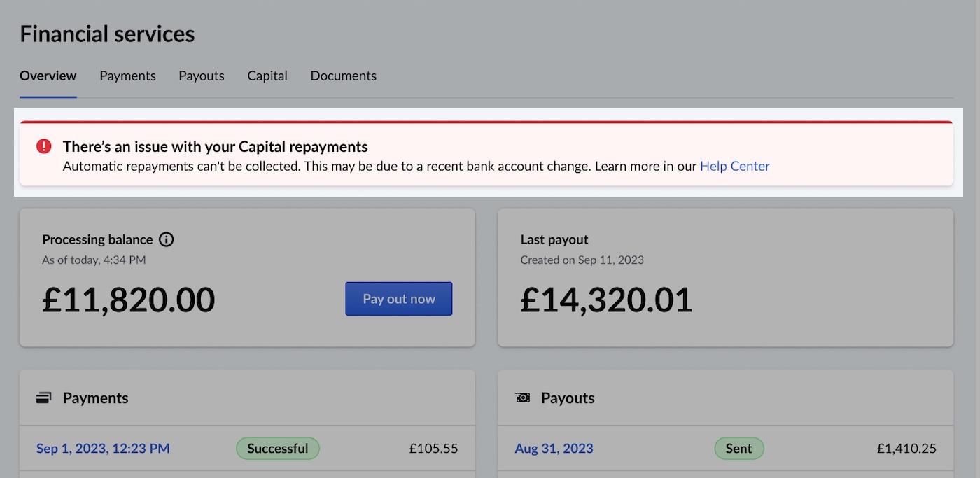Return to the Overview tab
The width and height of the screenshot is (980, 478).
click(48, 76)
